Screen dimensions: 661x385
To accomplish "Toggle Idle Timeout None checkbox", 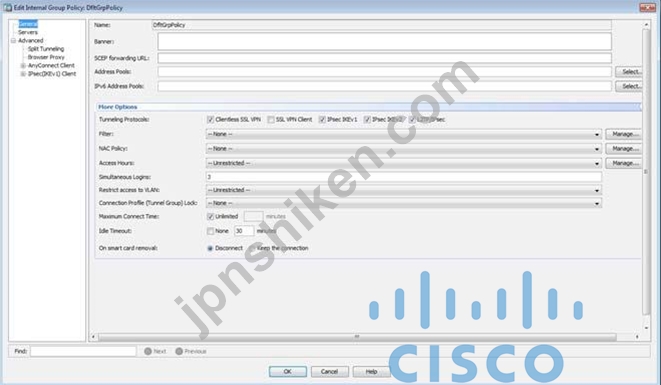I will tap(210, 231).
